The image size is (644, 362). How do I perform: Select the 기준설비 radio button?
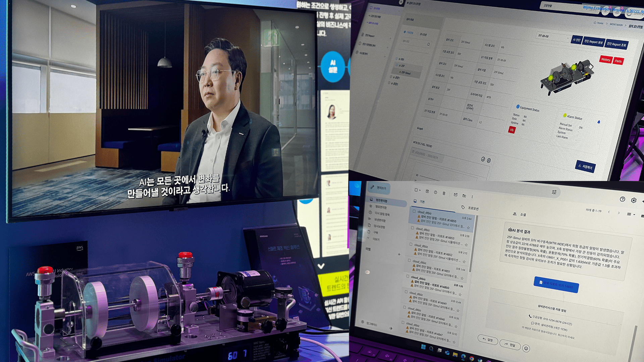click(405, 32)
